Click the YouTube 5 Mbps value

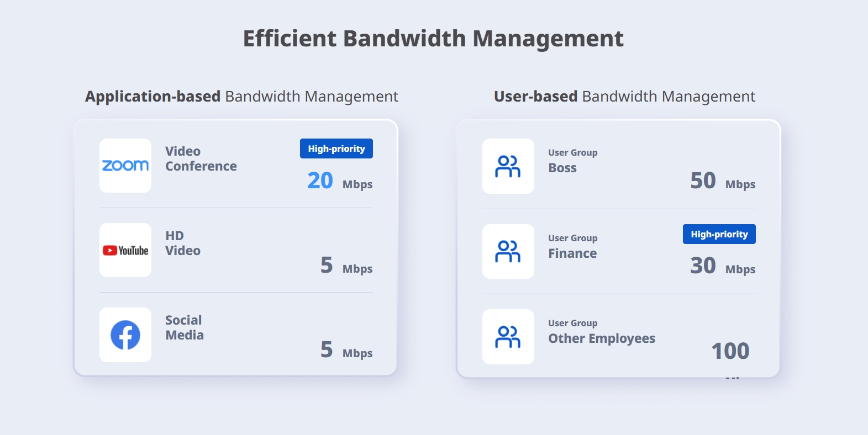point(346,266)
